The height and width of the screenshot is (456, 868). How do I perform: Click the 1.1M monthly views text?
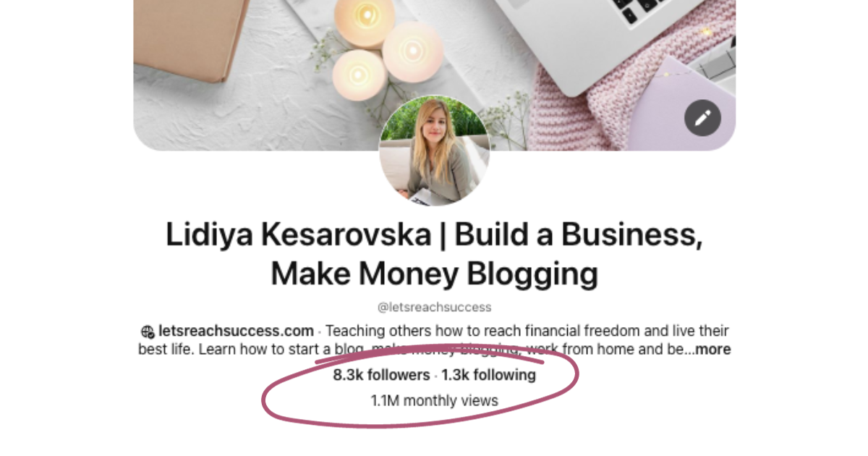[x=434, y=400]
